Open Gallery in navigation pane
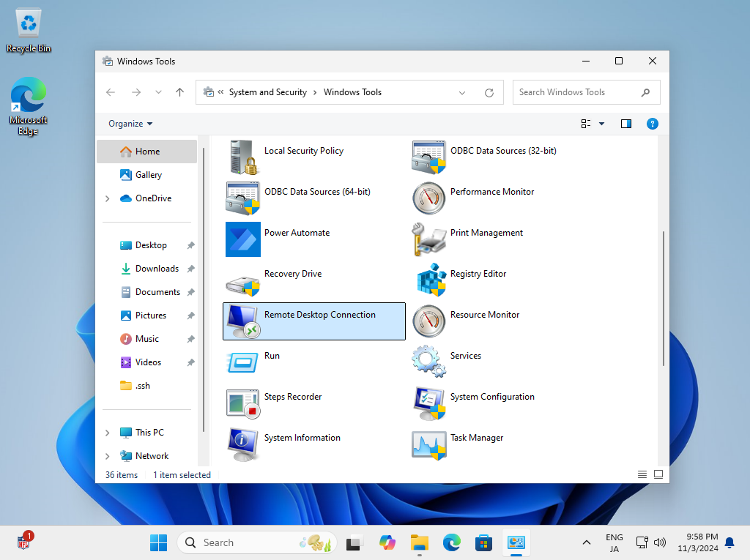This screenshot has width=750, height=560. click(146, 175)
